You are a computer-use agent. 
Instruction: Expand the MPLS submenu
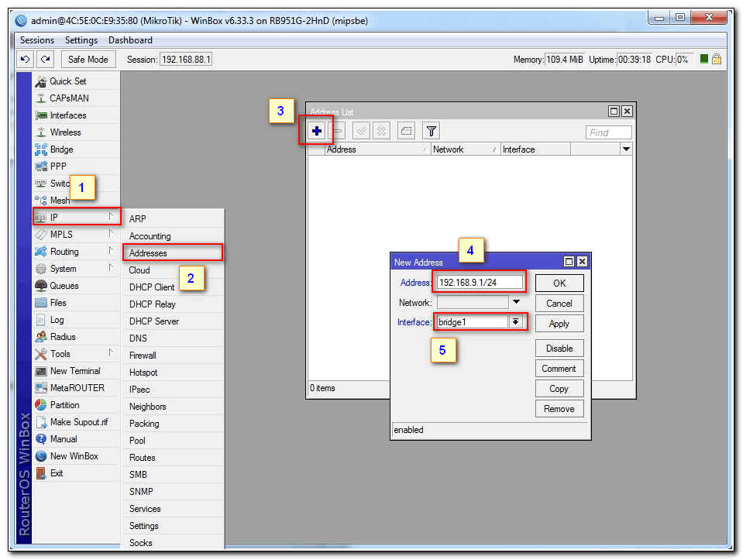coord(76,235)
